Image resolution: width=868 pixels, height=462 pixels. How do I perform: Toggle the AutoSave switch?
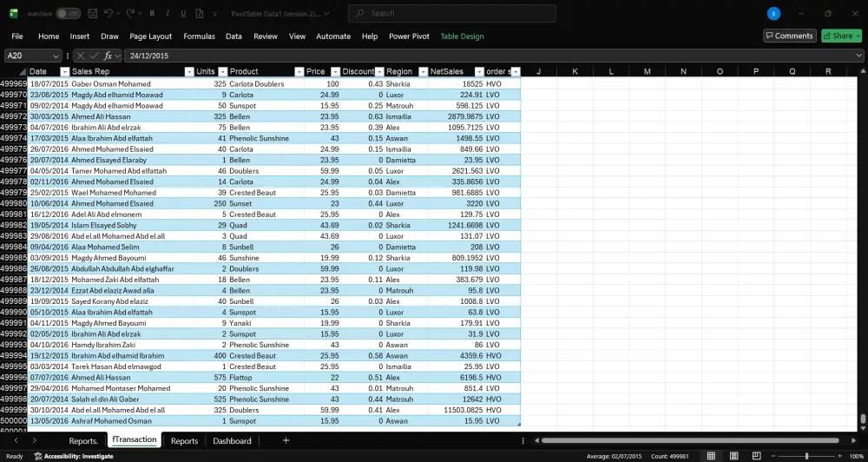point(68,13)
